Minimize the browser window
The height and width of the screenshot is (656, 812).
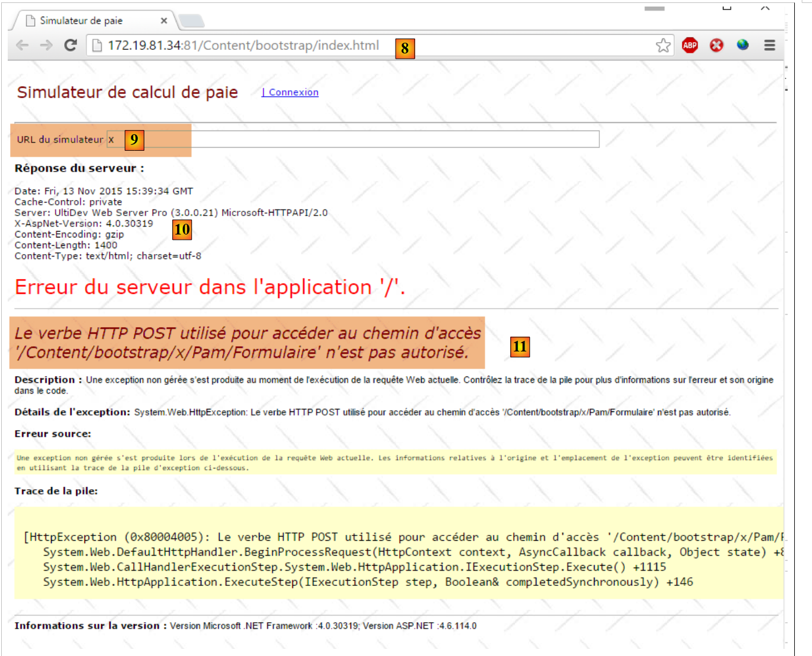(654, 8)
